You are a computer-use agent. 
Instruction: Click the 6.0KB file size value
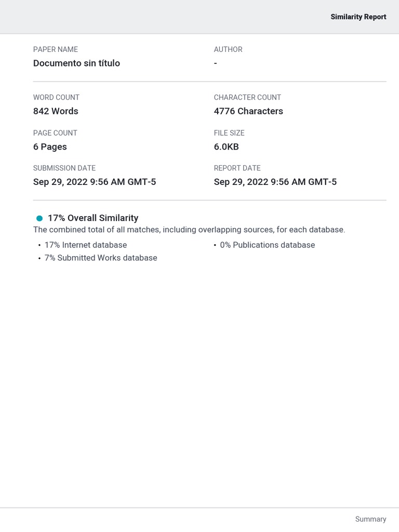(x=226, y=147)
